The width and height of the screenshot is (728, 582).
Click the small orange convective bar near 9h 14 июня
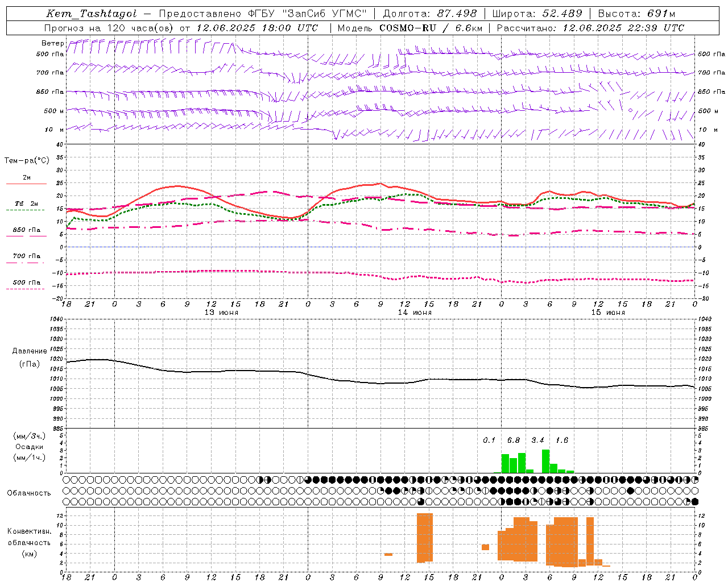tap(388, 554)
